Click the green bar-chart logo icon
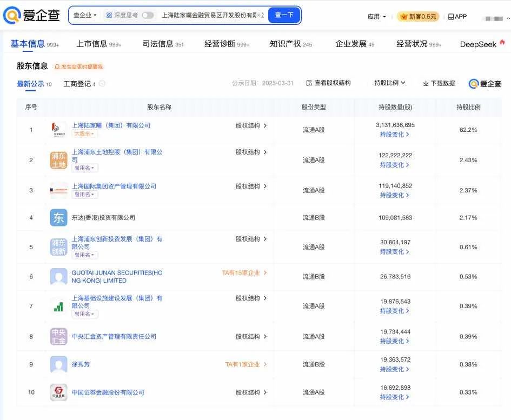The width and height of the screenshot is (511, 420). [58, 306]
